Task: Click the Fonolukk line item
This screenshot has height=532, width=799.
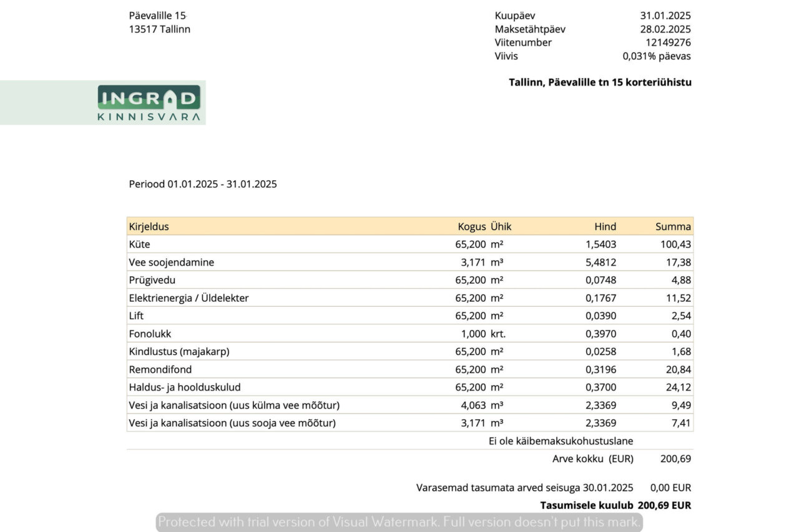Action: tap(150, 334)
